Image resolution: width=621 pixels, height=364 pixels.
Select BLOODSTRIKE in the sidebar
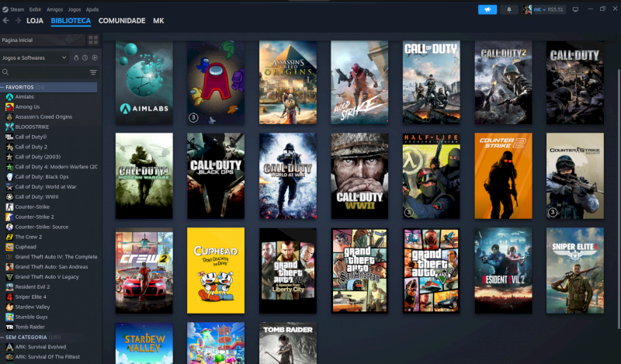[x=32, y=127]
